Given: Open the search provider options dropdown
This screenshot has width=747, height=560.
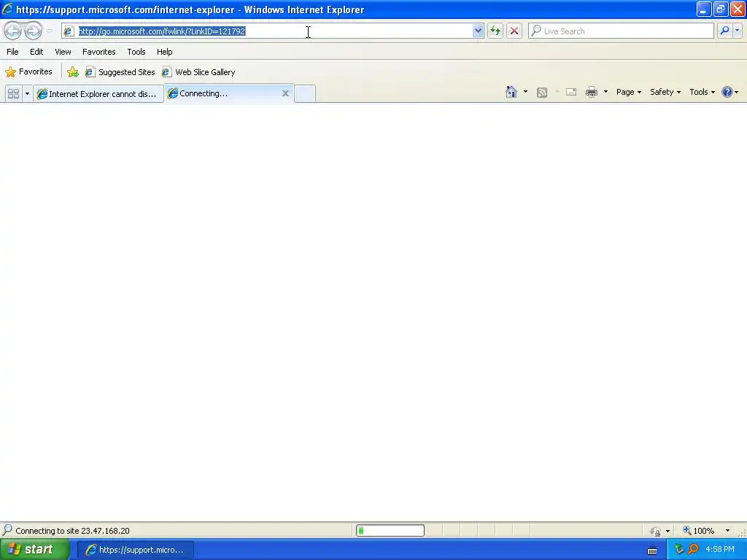Looking at the screenshot, I should click(x=737, y=31).
